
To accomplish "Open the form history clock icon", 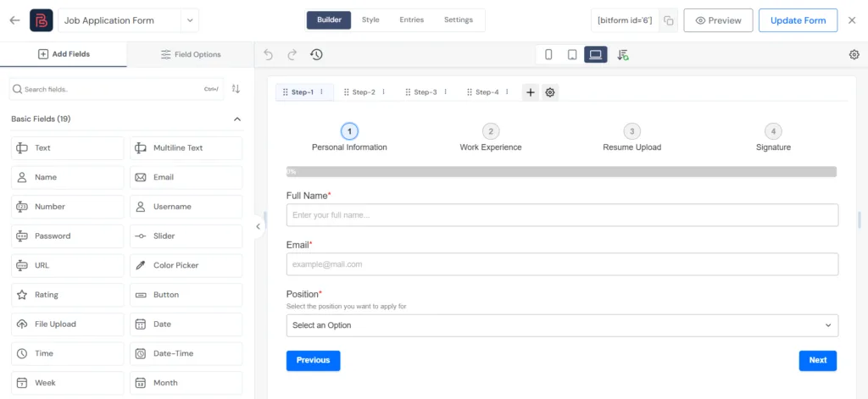I will click(x=316, y=54).
